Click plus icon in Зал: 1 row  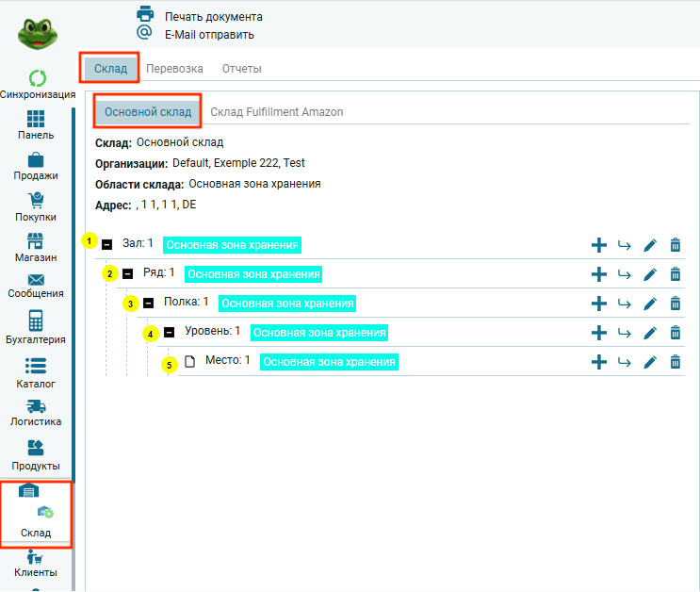coord(598,245)
